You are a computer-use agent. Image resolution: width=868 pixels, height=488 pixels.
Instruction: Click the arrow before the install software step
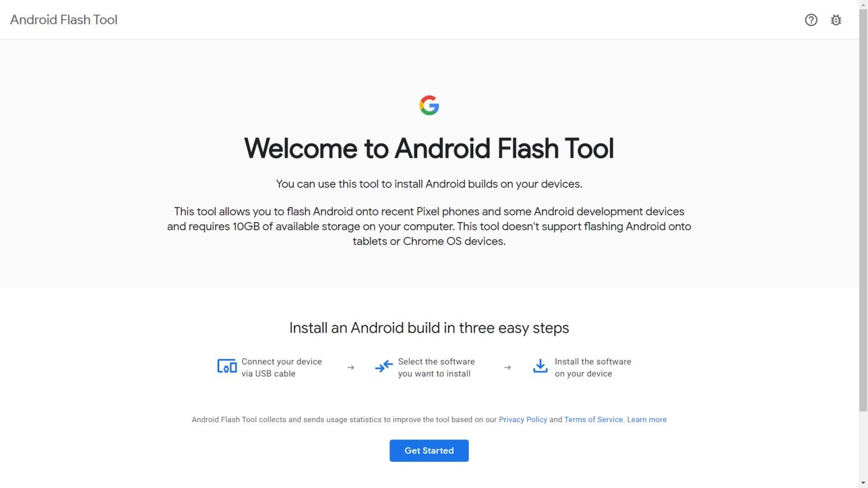point(507,368)
